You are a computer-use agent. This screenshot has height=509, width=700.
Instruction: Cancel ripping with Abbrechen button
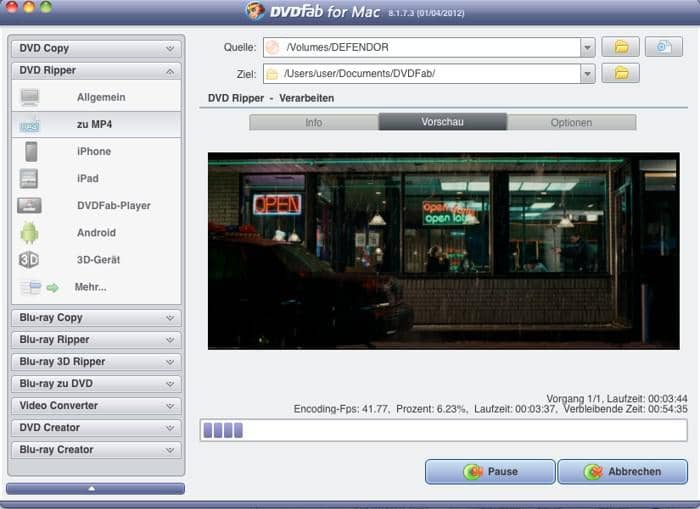click(622, 471)
